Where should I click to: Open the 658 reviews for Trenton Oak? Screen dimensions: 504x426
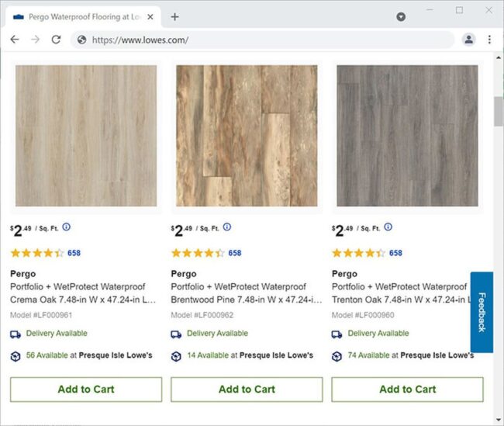tap(395, 253)
